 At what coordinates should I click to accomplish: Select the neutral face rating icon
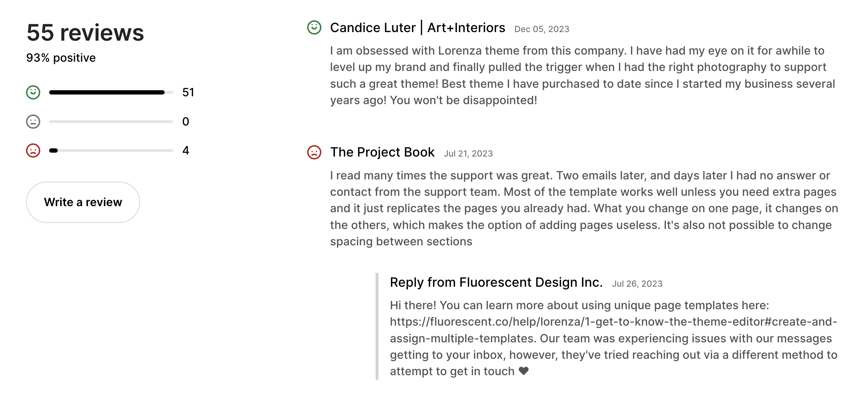[x=33, y=121]
